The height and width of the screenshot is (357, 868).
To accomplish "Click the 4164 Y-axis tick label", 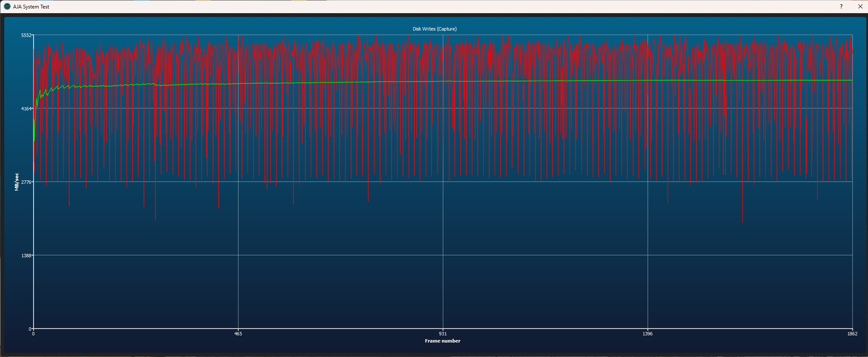I will (26, 109).
